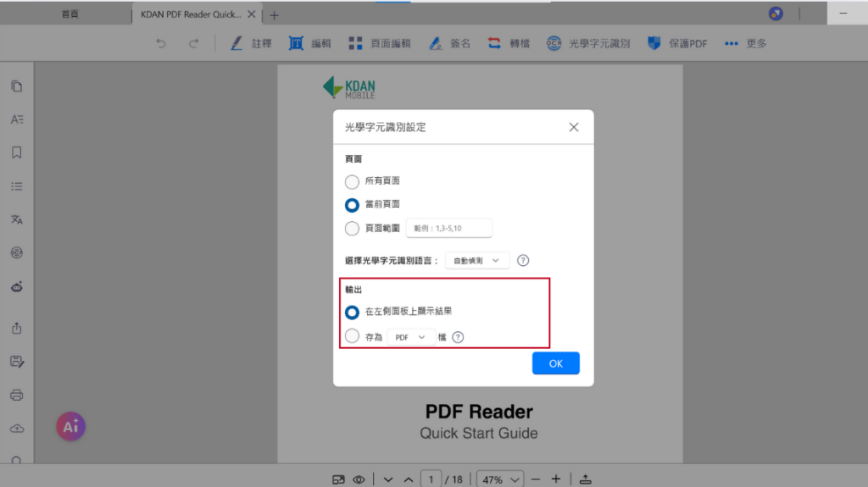
Task: Open the 47% zoom level dropdown
Action: pos(500,479)
